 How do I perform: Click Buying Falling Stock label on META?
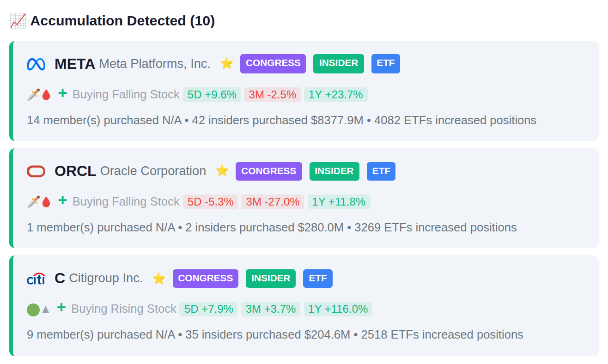[x=126, y=95]
